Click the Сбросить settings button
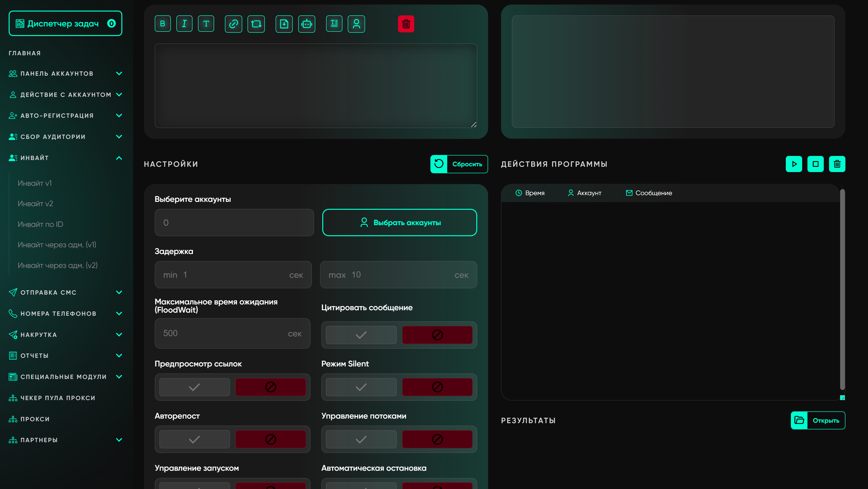Image resolution: width=868 pixels, height=489 pixels. [459, 164]
